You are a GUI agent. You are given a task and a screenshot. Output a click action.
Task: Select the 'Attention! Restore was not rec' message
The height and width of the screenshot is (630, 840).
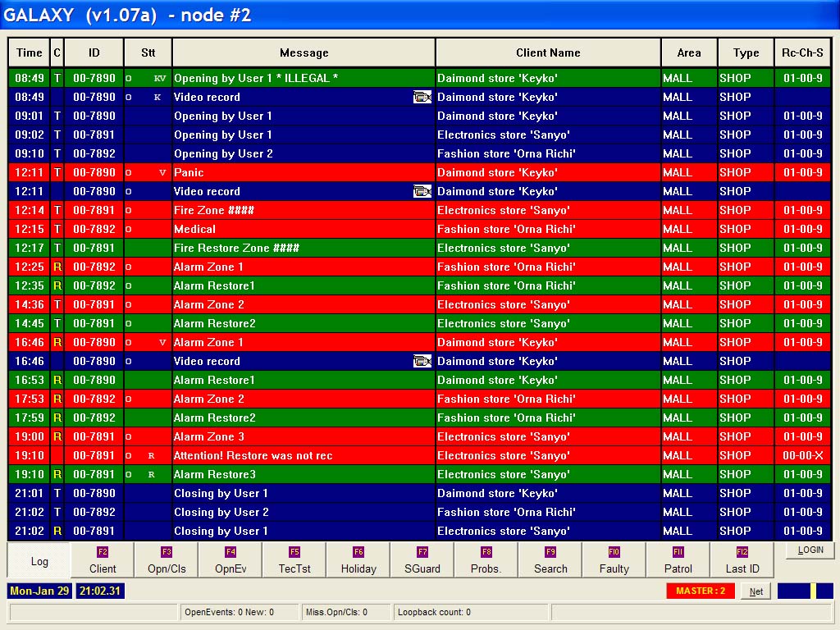[253, 456]
